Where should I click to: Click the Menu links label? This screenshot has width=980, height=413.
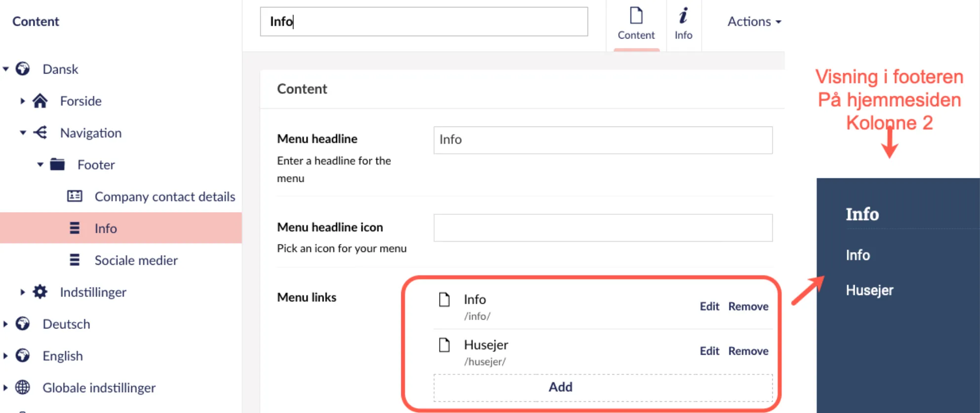point(306,297)
